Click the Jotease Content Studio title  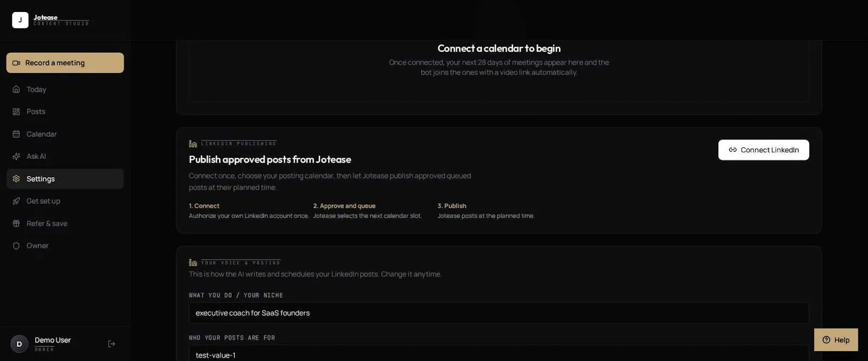click(61, 20)
